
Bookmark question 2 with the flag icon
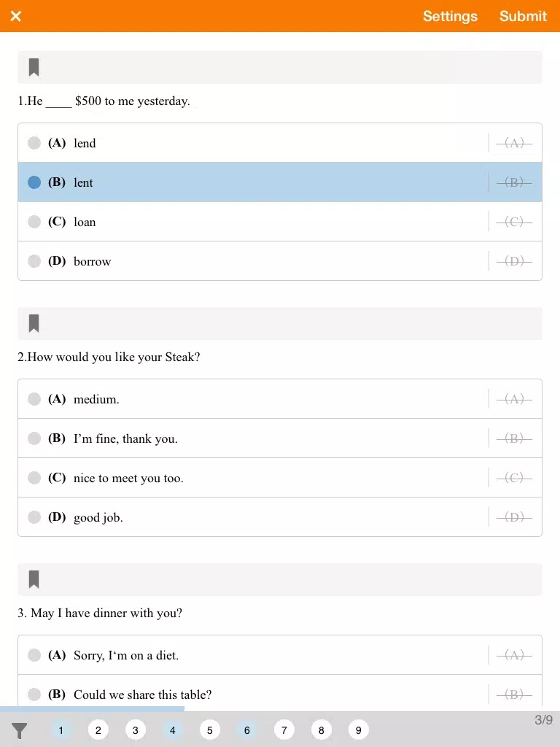coord(34,323)
